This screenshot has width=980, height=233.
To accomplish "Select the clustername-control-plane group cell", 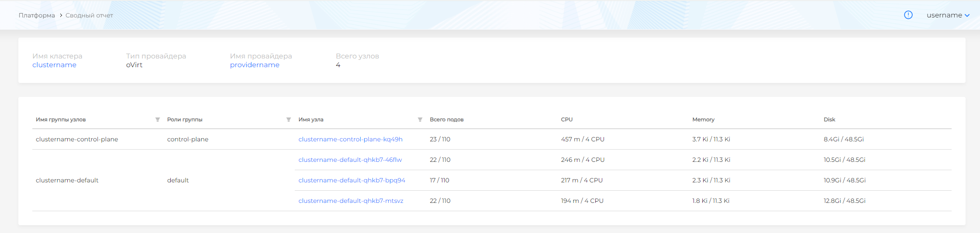I will tap(77, 139).
